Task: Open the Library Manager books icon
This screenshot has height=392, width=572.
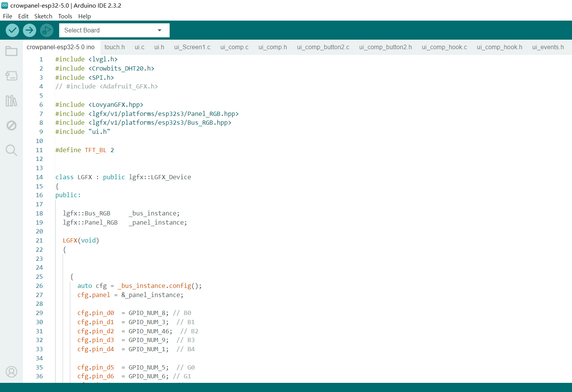Action: (11, 101)
